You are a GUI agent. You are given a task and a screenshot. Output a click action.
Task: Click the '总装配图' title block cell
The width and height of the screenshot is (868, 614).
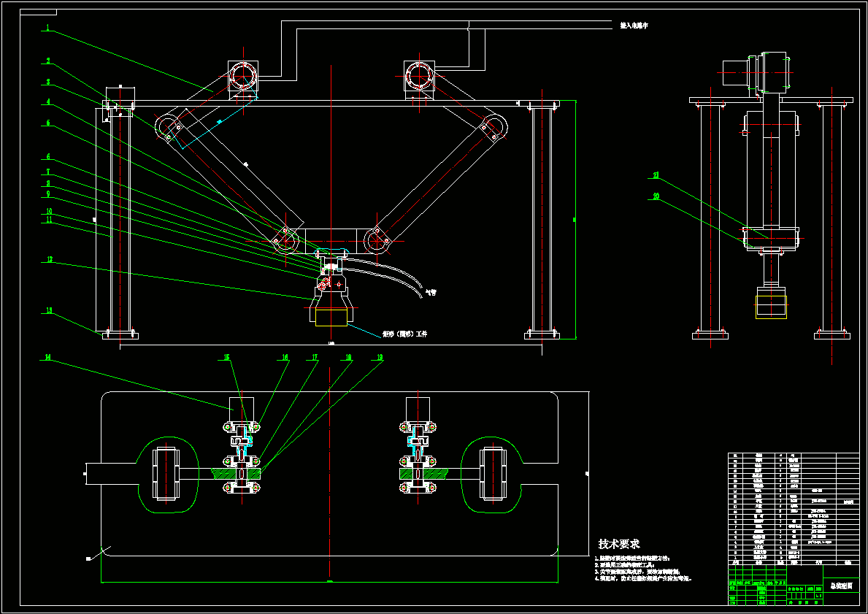(x=842, y=586)
